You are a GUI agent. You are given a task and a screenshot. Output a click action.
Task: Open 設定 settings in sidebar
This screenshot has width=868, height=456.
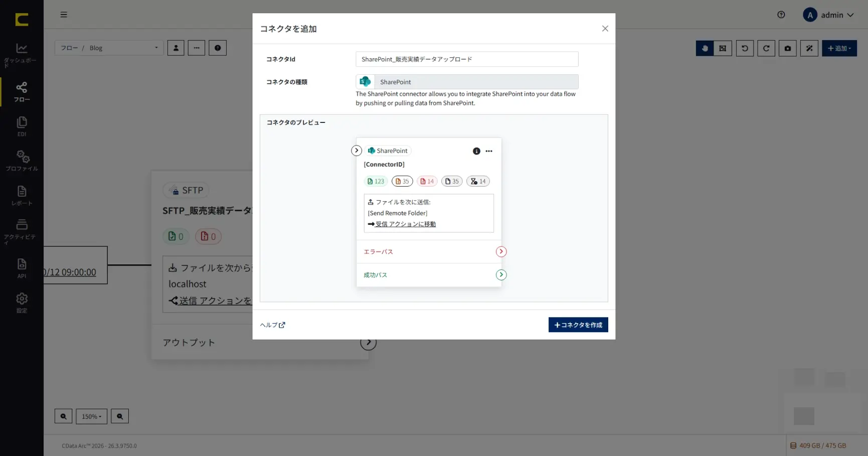22,303
